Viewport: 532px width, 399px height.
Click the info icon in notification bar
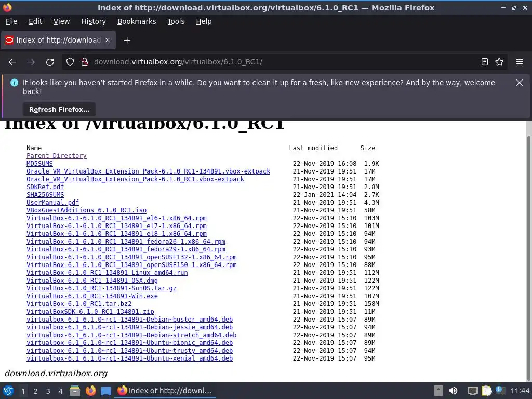14,83
